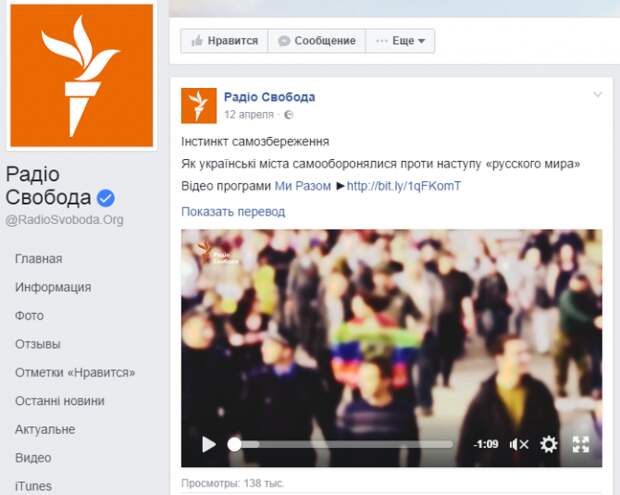The width and height of the screenshot is (620, 495).
Task: Play the video in the post
Action: pyautogui.click(x=209, y=444)
